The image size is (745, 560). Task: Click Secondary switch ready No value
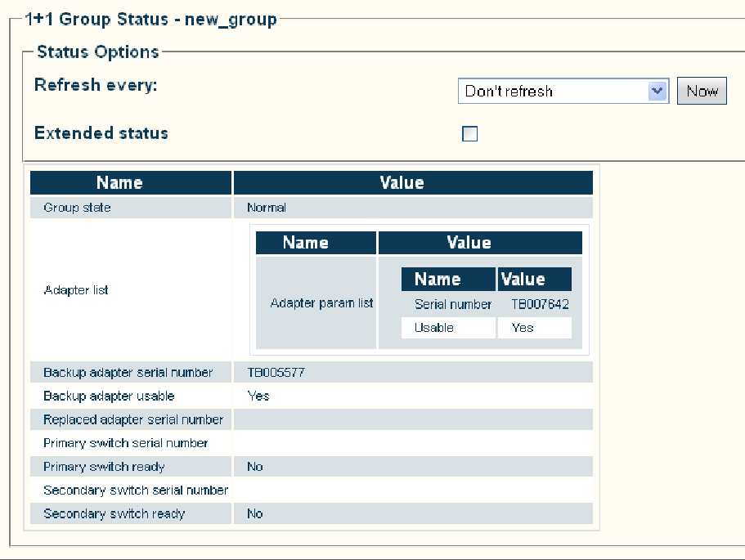pyautogui.click(x=255, y=513)
